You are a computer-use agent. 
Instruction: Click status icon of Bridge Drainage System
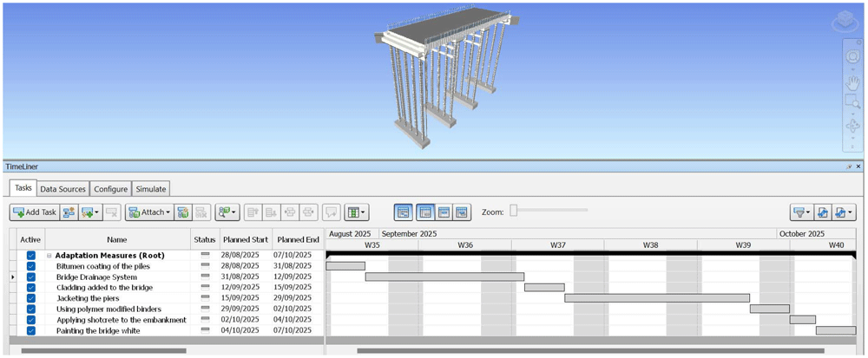pyautogui.click(x=206, y=277)
